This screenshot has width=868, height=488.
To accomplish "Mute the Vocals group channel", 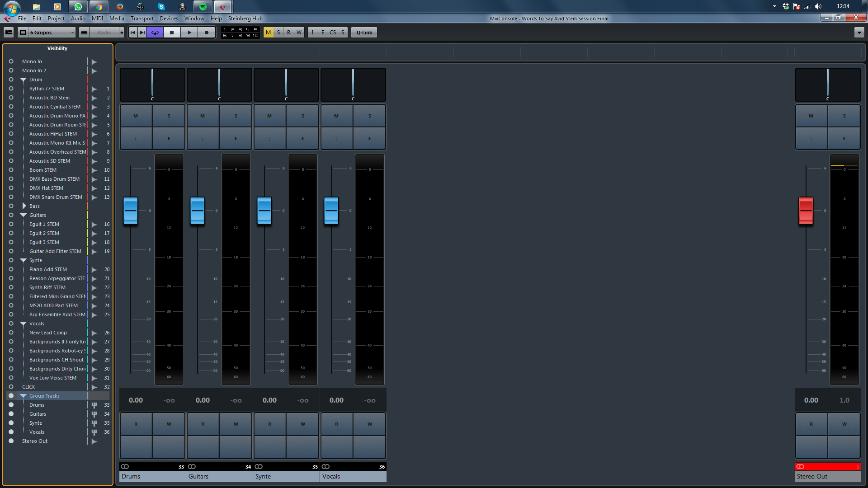I will [336, 116].
